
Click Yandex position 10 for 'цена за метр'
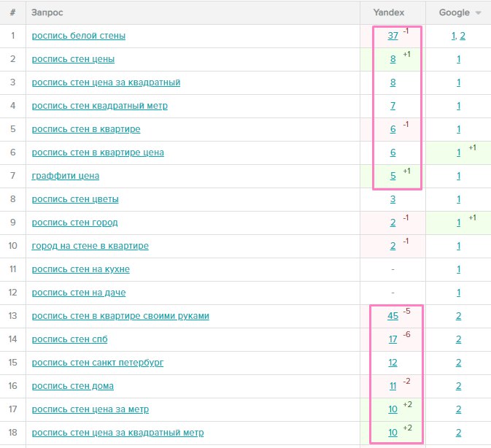tap(393, 409)
